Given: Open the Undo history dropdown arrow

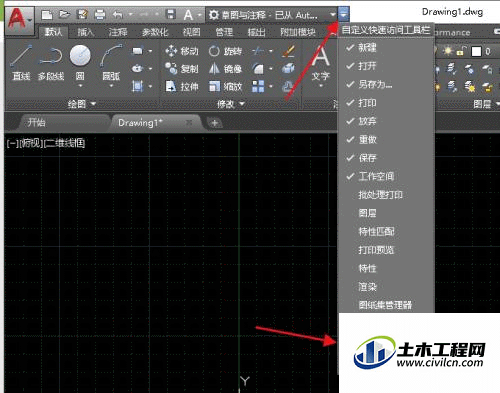Looking at the screenshot, I should click(x=130, y=15).
